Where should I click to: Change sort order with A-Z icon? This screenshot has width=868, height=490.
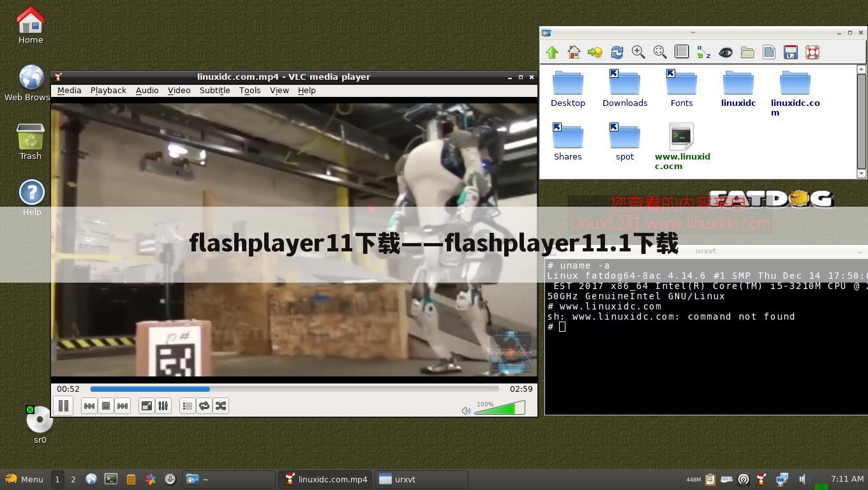point(703,52)
